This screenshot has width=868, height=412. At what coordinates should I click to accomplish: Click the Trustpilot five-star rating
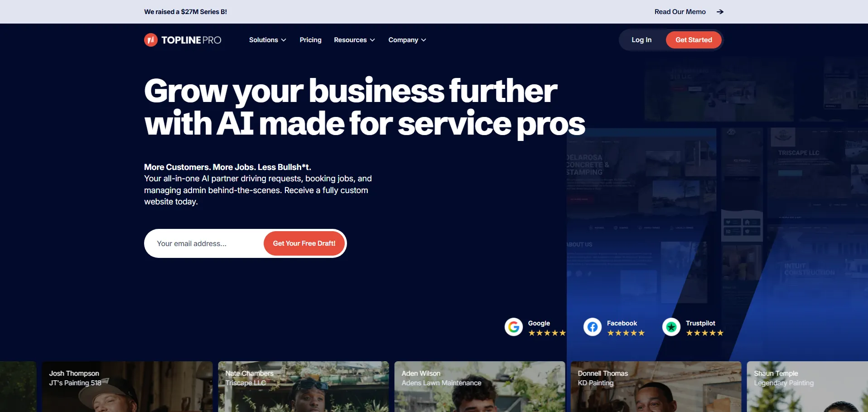pyautogui.click(x=704, y=333)
